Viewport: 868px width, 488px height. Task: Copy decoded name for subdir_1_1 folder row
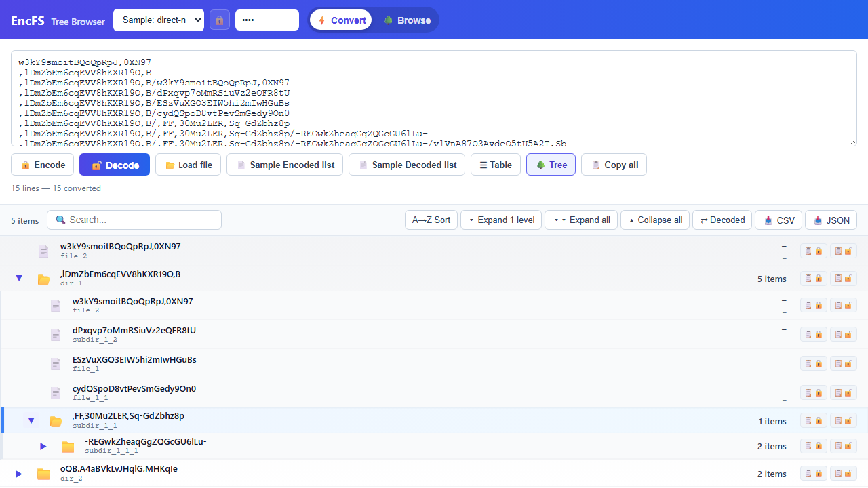click(844, 421)
